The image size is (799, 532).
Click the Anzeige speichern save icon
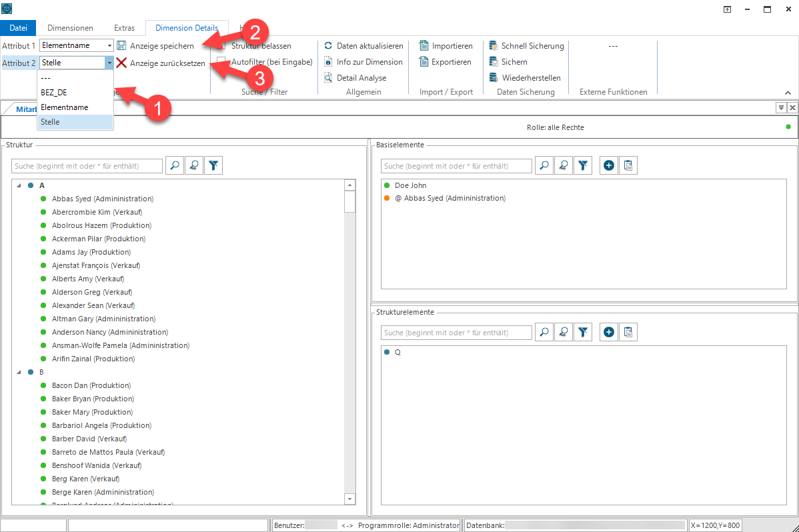coord(121,46)
